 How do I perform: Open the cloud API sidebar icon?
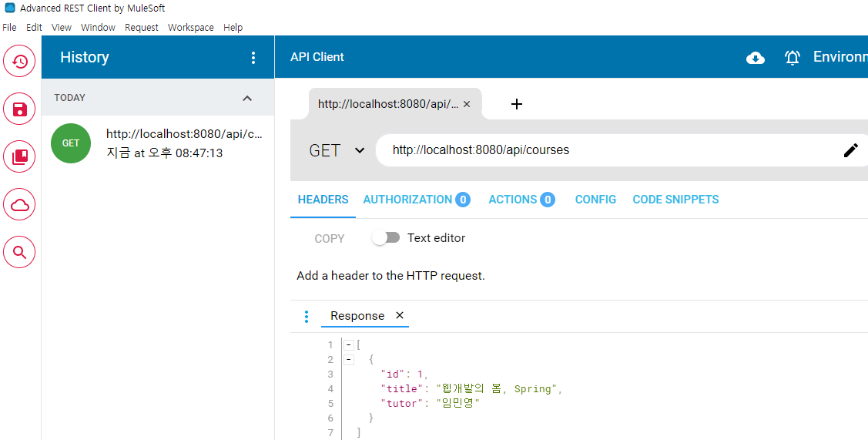19,204
